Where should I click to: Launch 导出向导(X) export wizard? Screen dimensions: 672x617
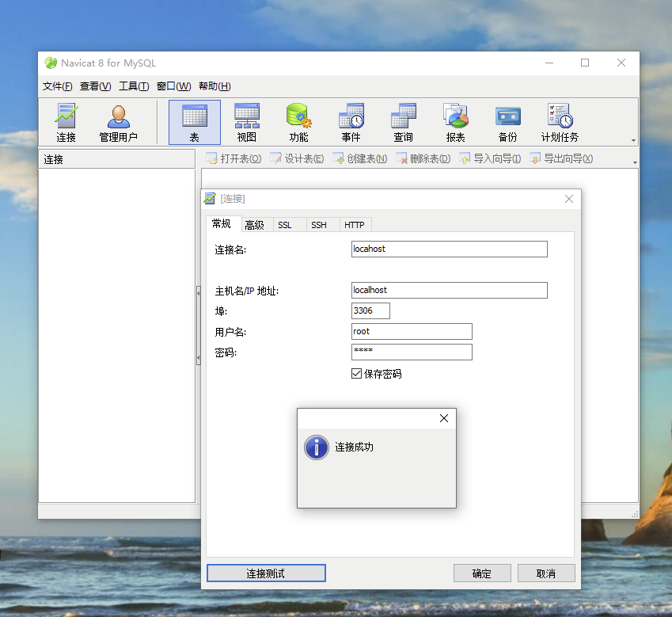(x=561, y=158)
